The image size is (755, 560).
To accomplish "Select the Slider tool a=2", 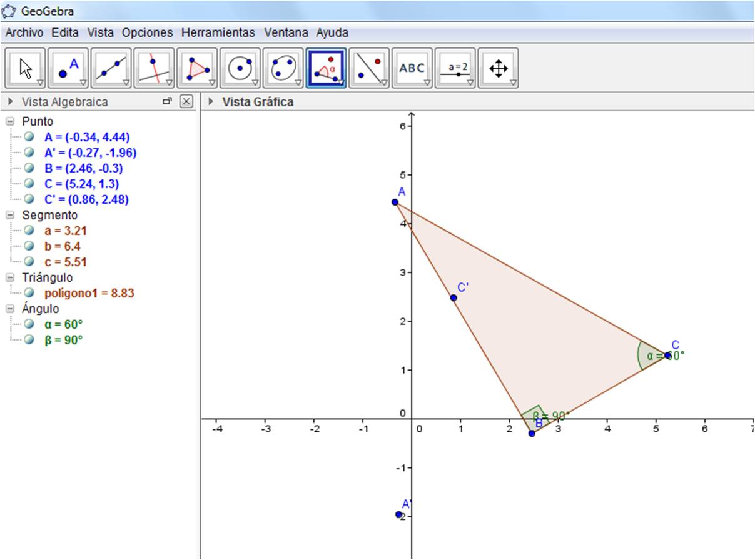I will [x=455, y=67].
